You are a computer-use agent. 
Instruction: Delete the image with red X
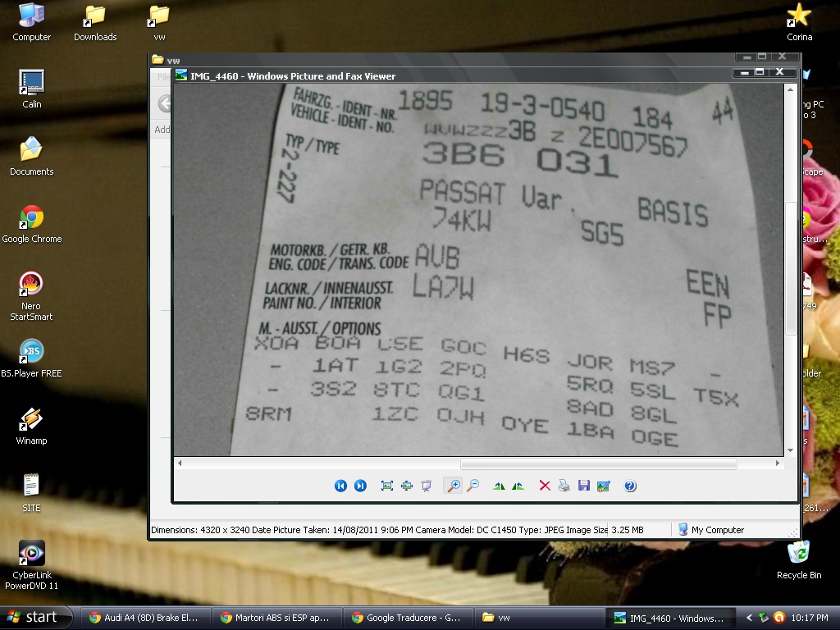545,486
